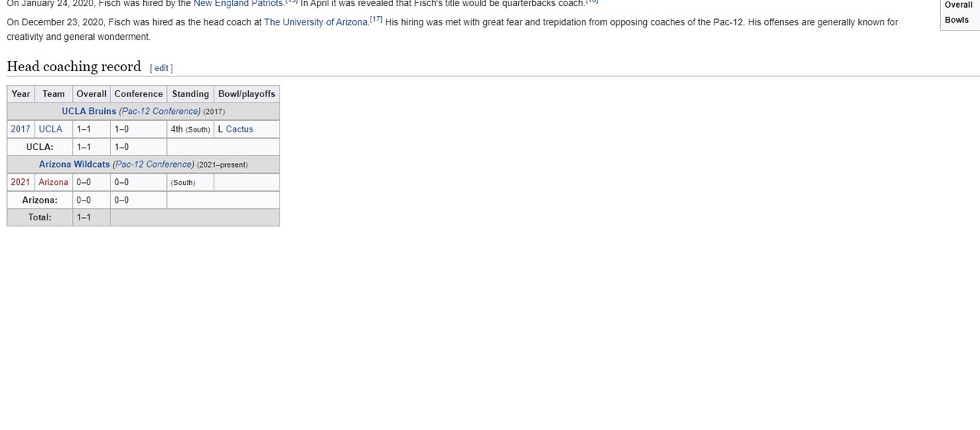Open the New England Patriots link
This screenshot has height=430, width=980.
point(238,4)
